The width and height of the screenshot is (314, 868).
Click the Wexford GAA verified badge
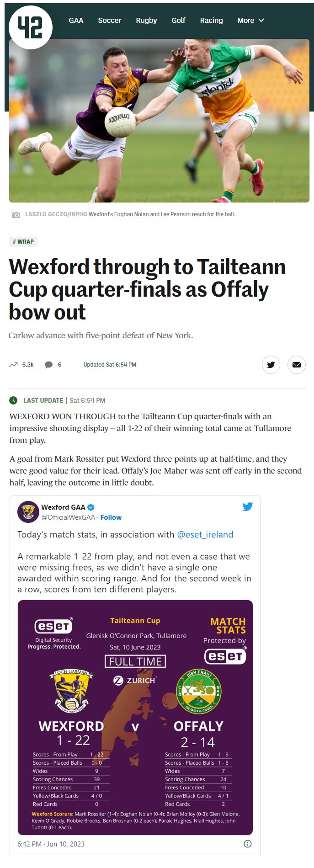click(91, 507)
